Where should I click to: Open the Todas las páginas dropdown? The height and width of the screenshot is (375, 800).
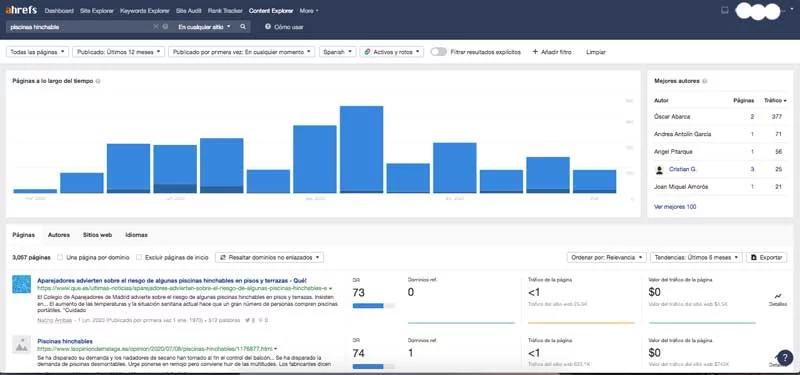pyautogui.click(x=38, y=52)
